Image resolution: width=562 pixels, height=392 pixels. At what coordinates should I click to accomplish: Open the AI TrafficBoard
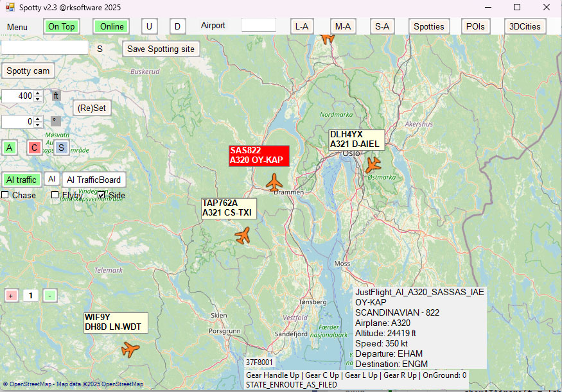coord(94,180)
